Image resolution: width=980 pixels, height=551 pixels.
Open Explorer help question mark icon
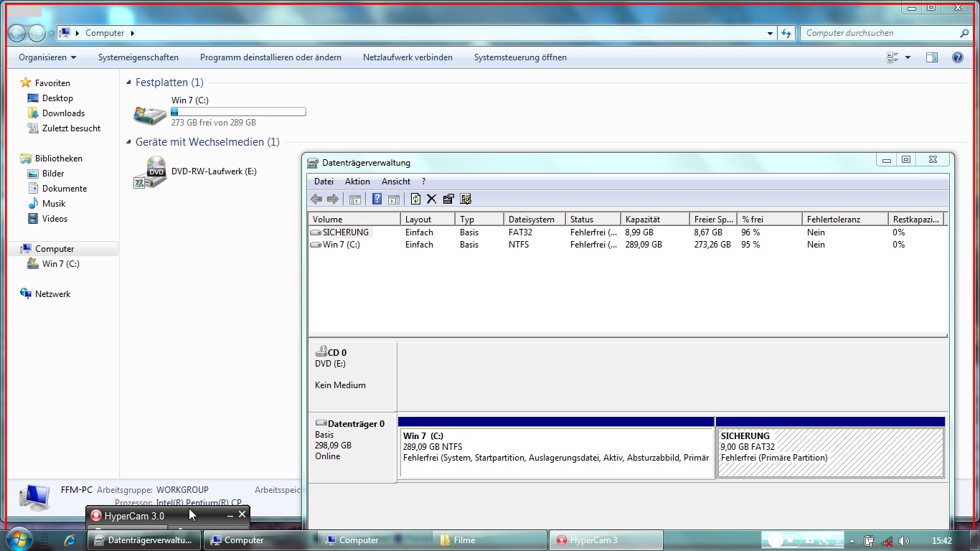tap(957, 57)
